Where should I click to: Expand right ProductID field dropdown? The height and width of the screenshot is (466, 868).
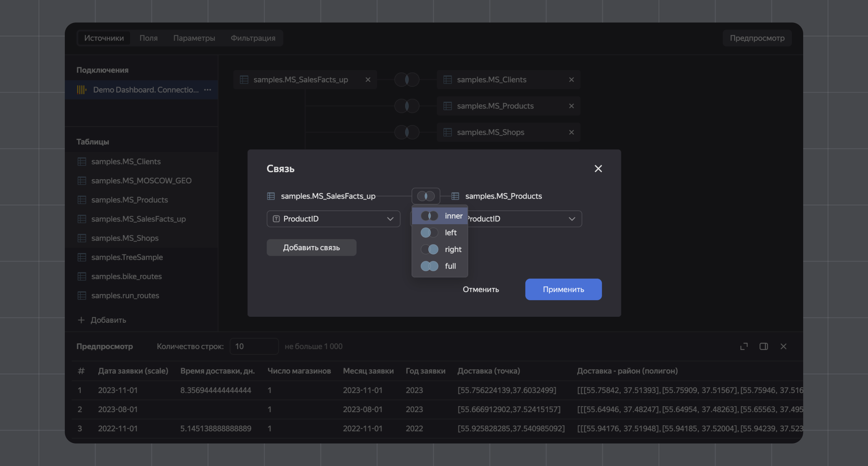point(525,219)
